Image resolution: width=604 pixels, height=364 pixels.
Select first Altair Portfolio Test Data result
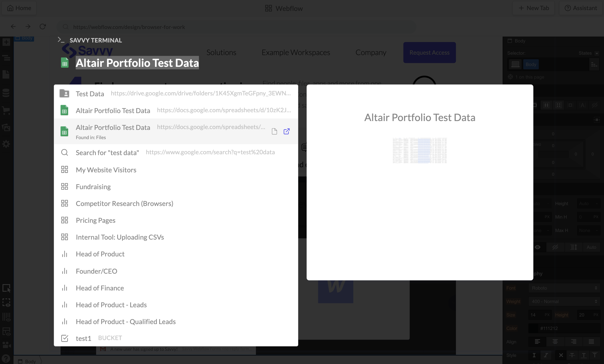(176, 111)
